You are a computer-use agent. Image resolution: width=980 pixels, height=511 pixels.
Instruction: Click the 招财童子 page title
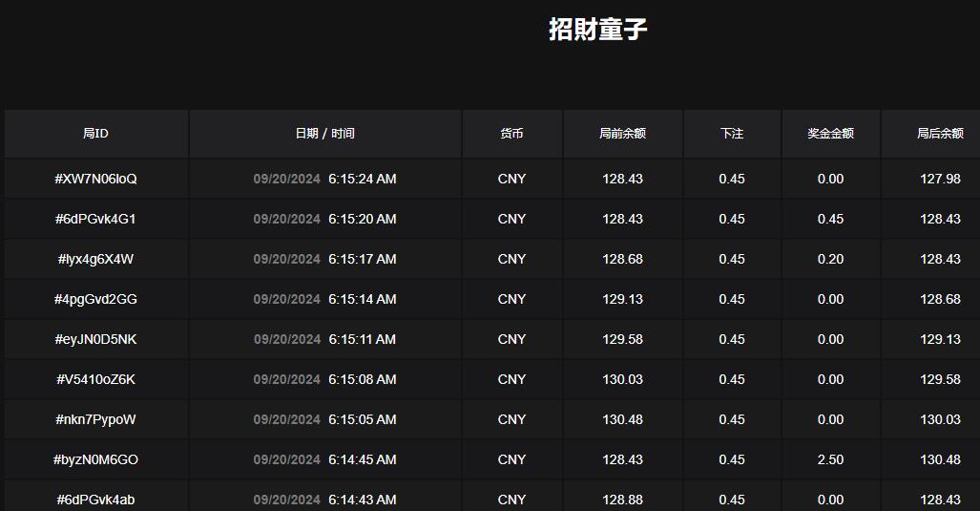(597, 30)
